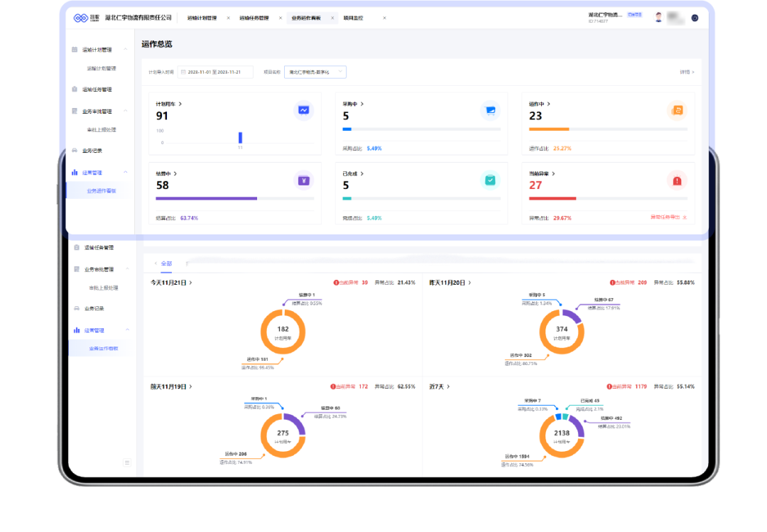Click the donut chart showing 374
Screen dimensions: 767x532
click(562, 332)
